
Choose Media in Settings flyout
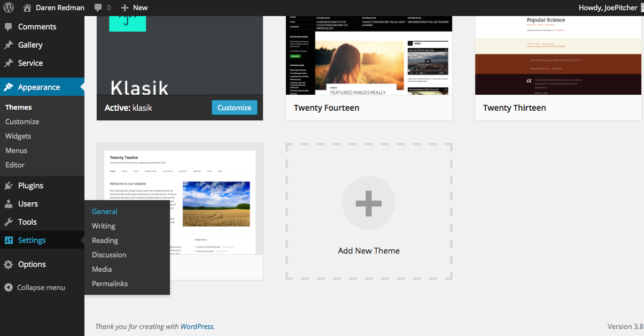point(102,269)
